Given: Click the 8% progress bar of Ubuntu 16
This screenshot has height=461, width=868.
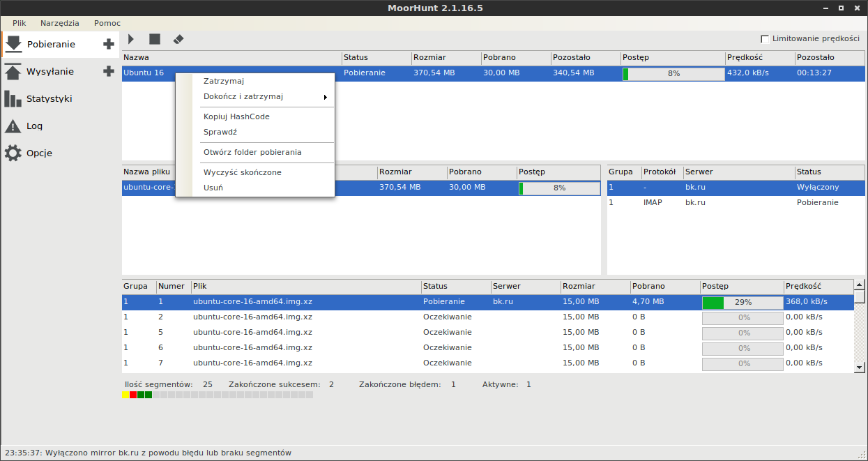Looking at the screenshot, I should coord(673,73).
